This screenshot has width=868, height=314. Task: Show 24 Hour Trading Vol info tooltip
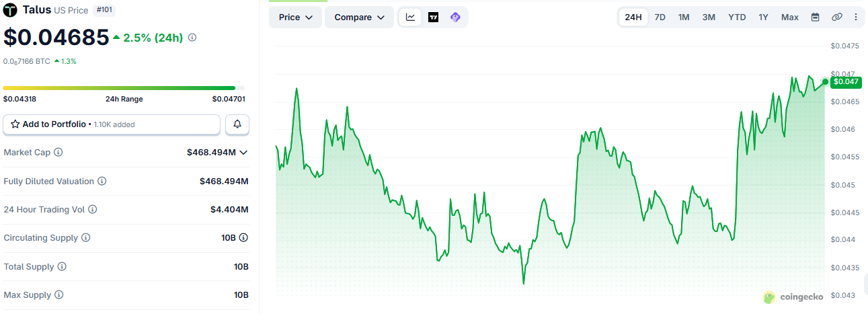coord(93,210)
